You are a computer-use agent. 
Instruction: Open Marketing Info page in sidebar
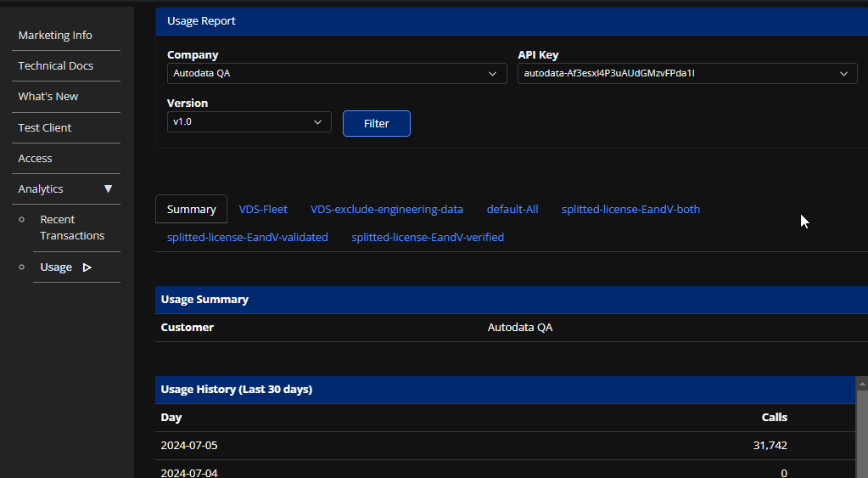tap(55, 35)
